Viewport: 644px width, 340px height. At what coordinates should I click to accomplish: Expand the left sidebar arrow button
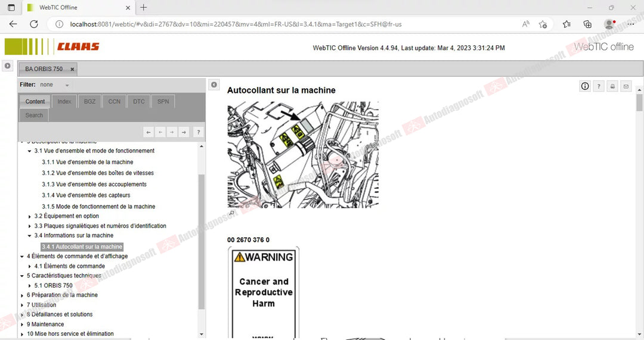click(8, 65)
